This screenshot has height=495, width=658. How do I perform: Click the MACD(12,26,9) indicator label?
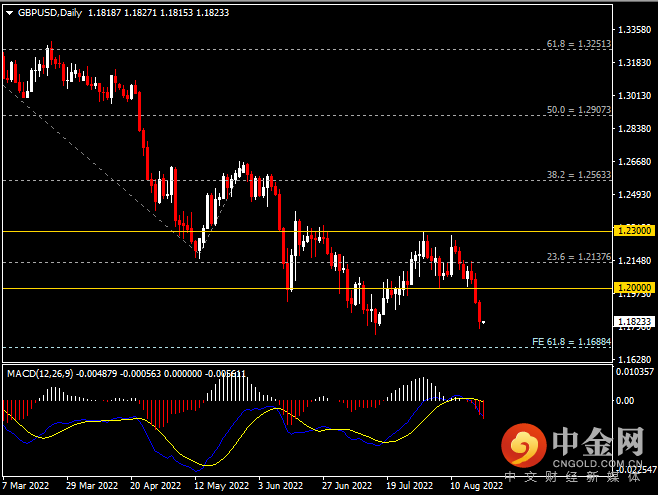click(40, 373)
